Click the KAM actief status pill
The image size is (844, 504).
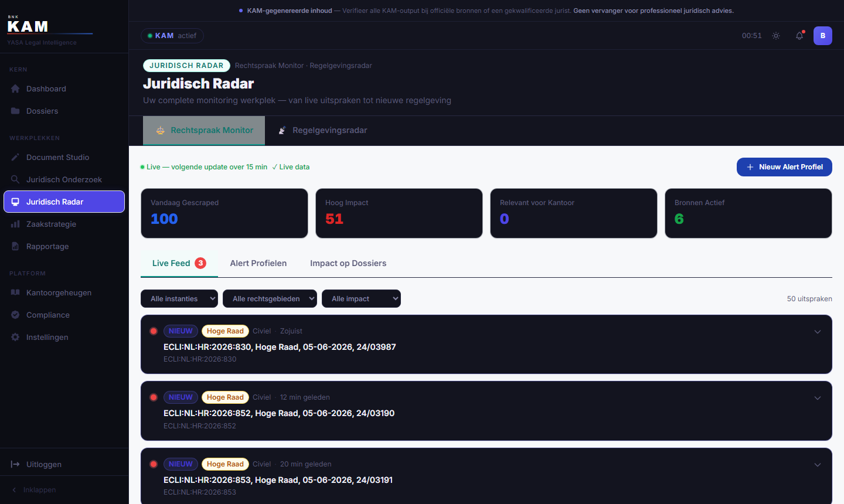pyautogui.click(x=172, y=36)
